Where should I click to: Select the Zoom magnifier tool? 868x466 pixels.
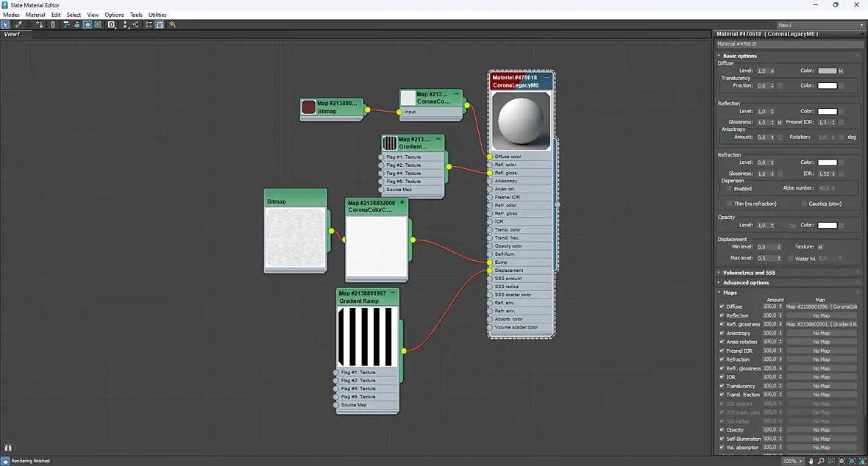(821, 461)
